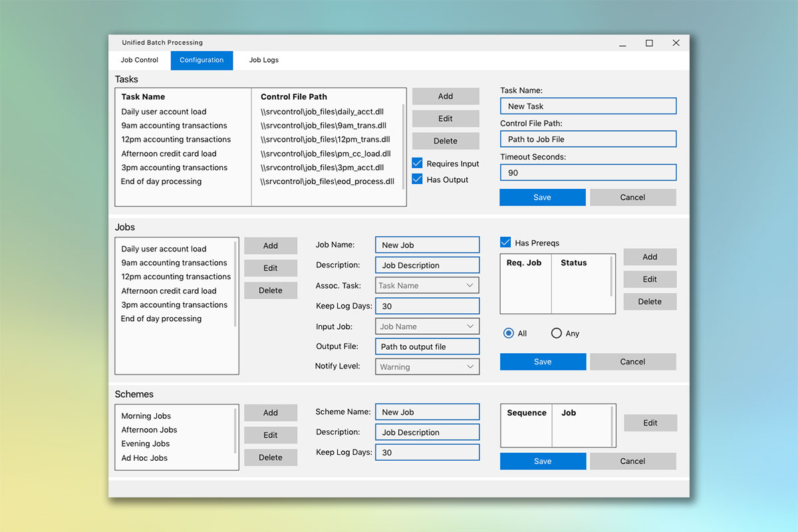The height and width of the screenshot is (532, 798).
Task: Select '9am accounting transactions' in Jobs list
Action: [174, 263]
